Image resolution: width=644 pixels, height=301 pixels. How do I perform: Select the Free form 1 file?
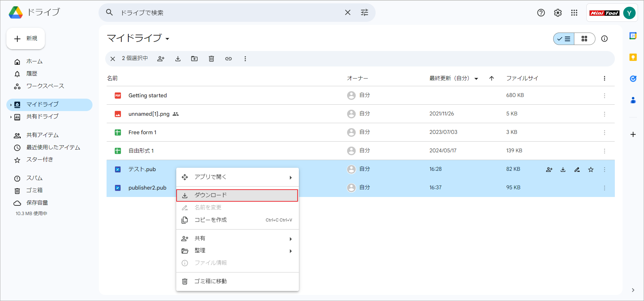(x=361, y=132)
